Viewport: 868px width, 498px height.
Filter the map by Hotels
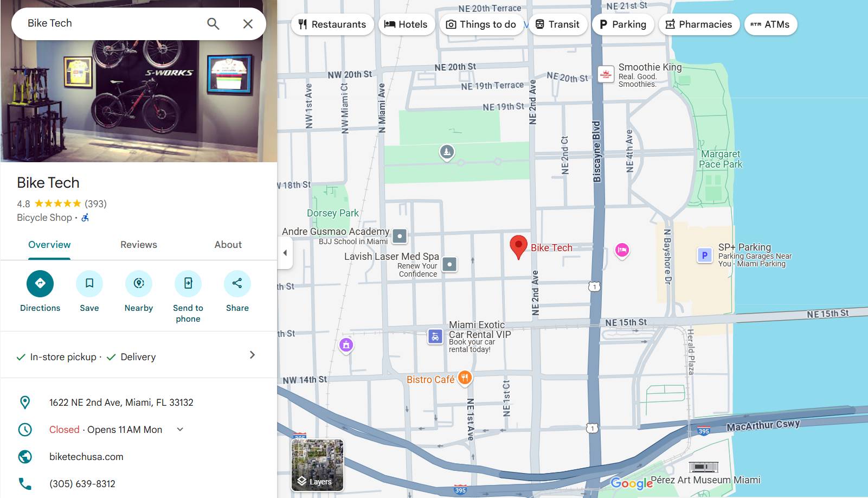coord(406,24)
